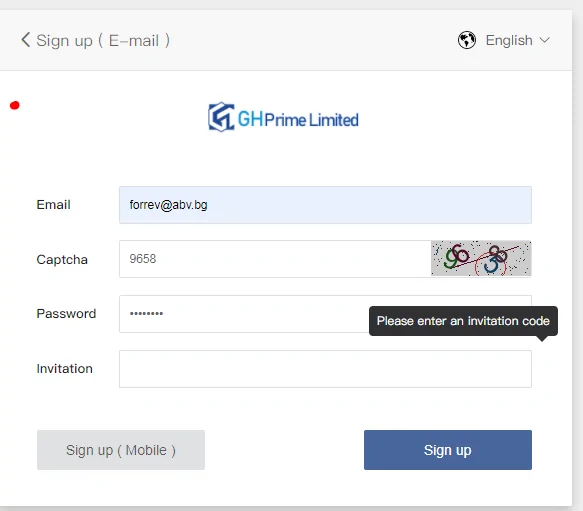Click the 'Please enter an invitation code' tooltip
The image size is (583, 511).
463,321
